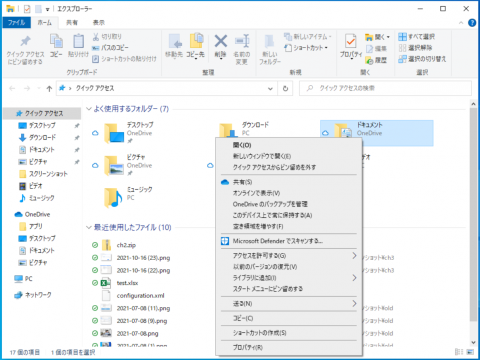Collapse the よく使用するフォルダー section

(89, 109)
